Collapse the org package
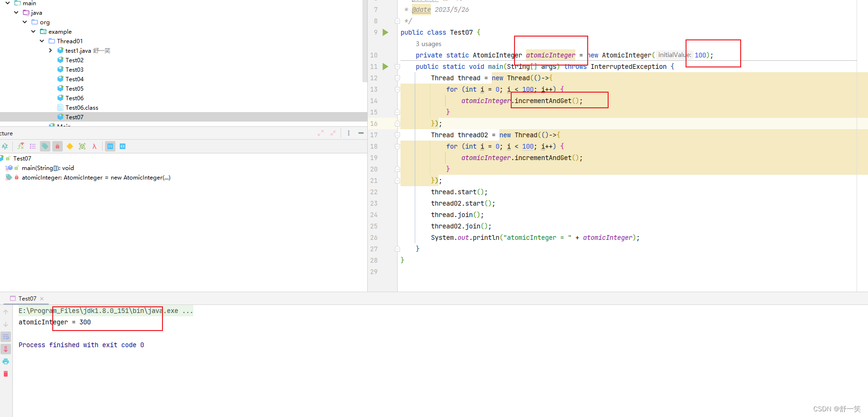Viewport: 868px width, 417px height. point(25,22)
